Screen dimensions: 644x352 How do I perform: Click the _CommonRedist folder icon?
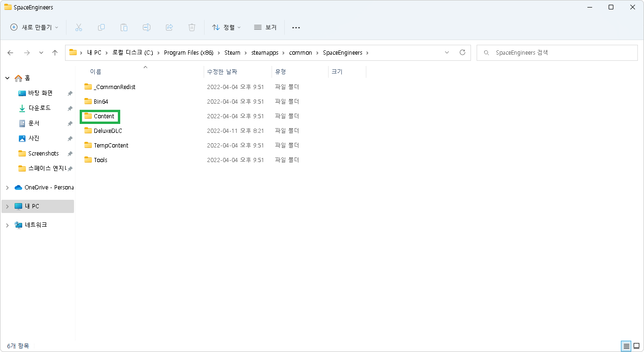pos(88,87)
